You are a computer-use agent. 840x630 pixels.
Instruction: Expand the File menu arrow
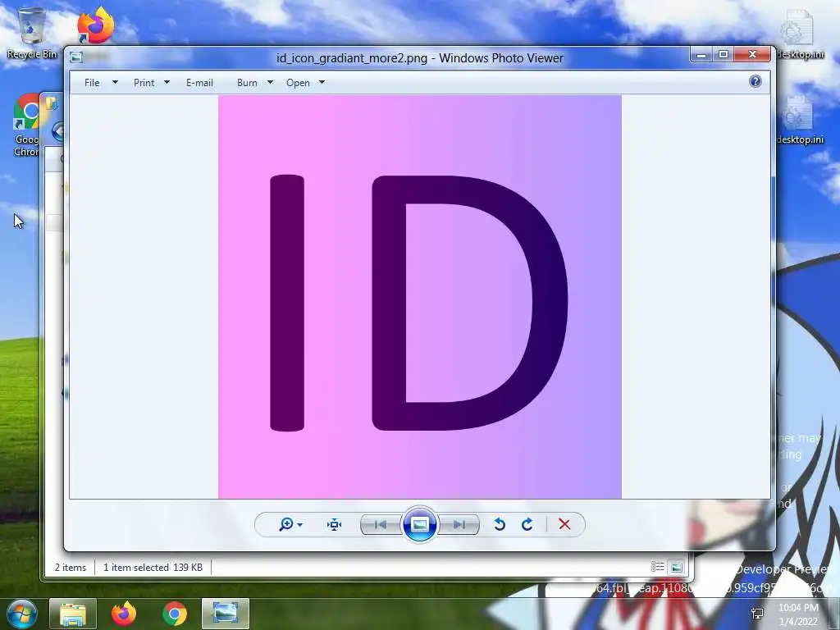[115, 83]
